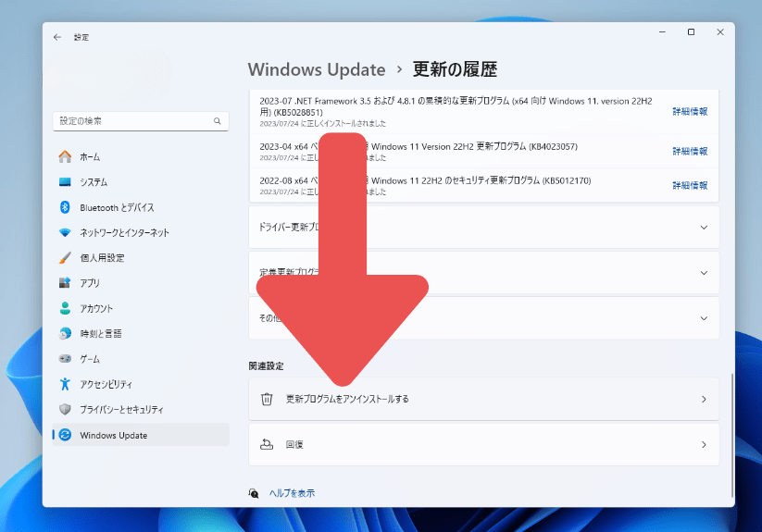Image resolution: width=762 pixels, height=532 pixels.
Task: Minimize the Settings window
Action: (662, 32)
